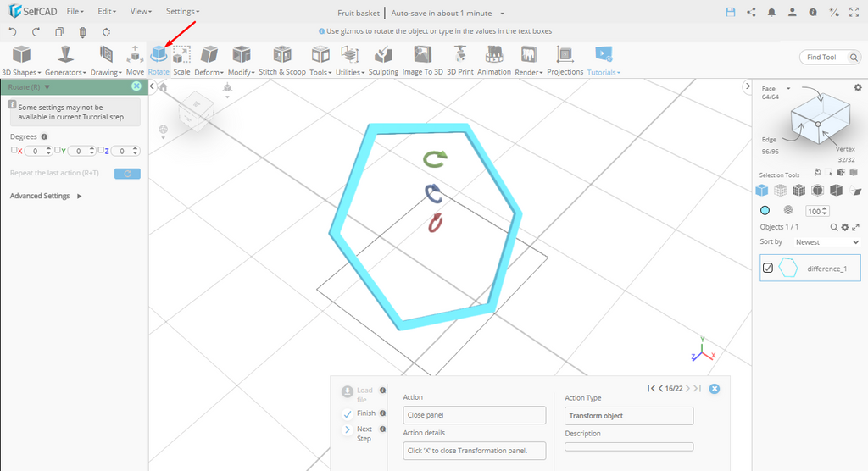The width and height of the screenshot is (868, 471).
Task: Click Finish in tutorial panel
Action: 359,413
